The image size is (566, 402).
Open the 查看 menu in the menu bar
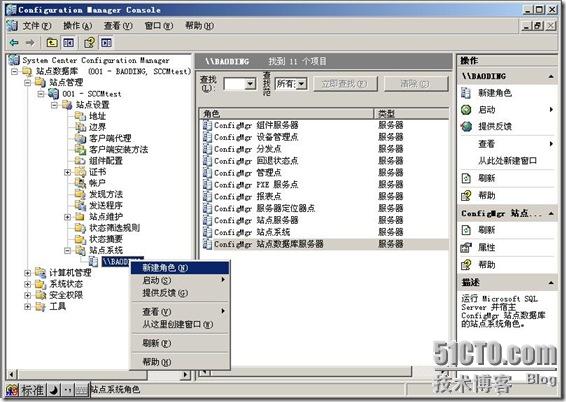pos(118,26)
